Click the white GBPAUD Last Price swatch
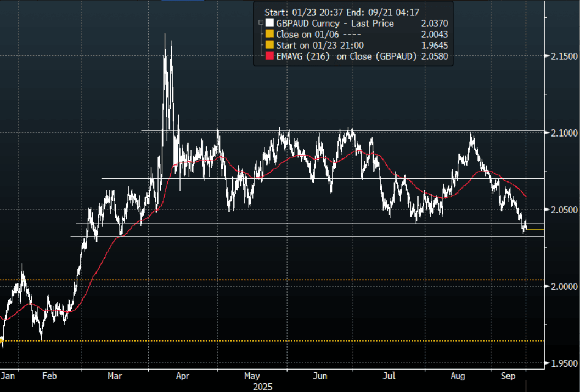Viewport: 580px width, 392px height. 269,22
